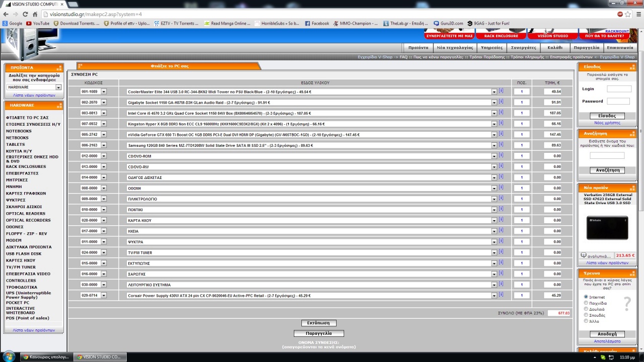This screenshot has width=644, height=362.
Task: Click the Login input field
Action: 619,88
